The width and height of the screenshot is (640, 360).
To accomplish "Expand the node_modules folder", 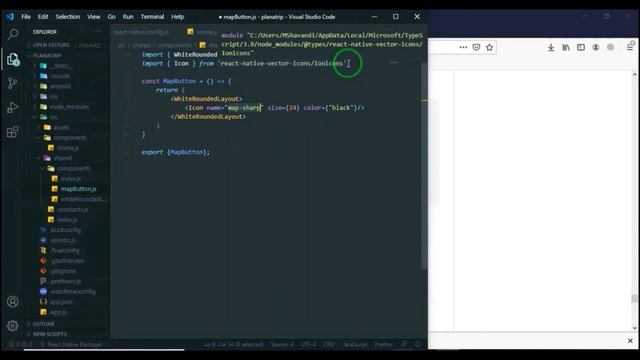I will [x=69, y=107].
